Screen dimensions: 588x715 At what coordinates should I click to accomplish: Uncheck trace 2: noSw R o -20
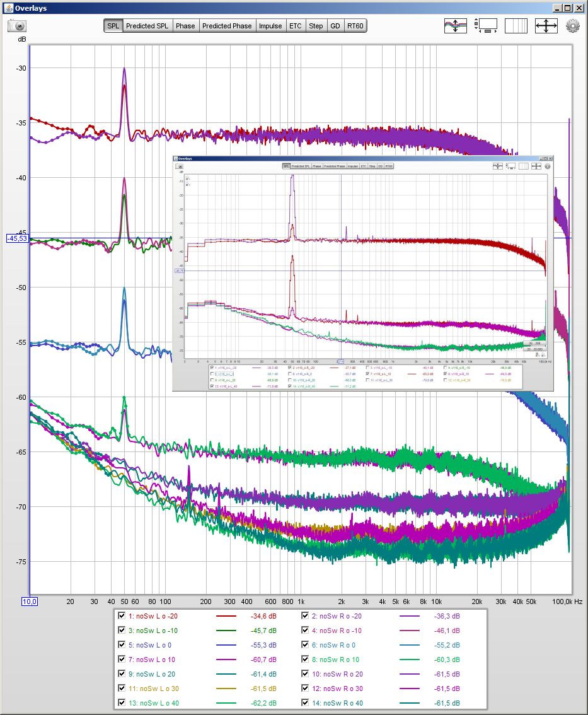[305, 615]
